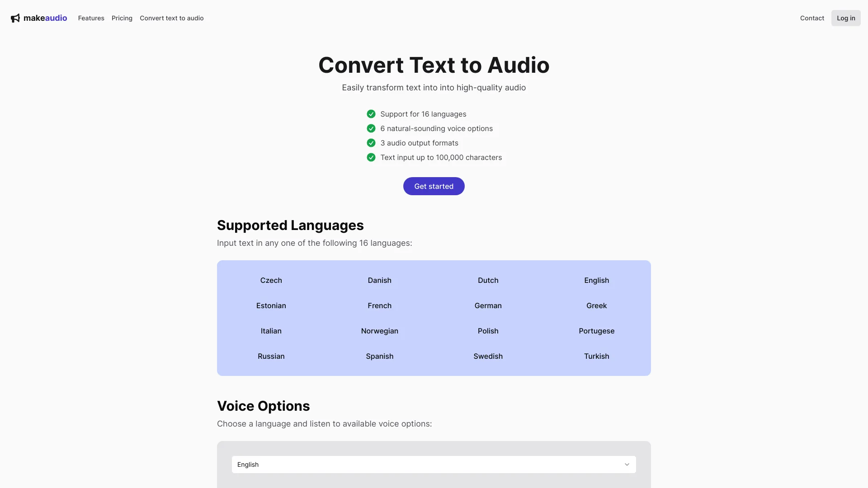868x488 pixels.
Task: Click the Pricing menu item
Action: click(122, 18)
